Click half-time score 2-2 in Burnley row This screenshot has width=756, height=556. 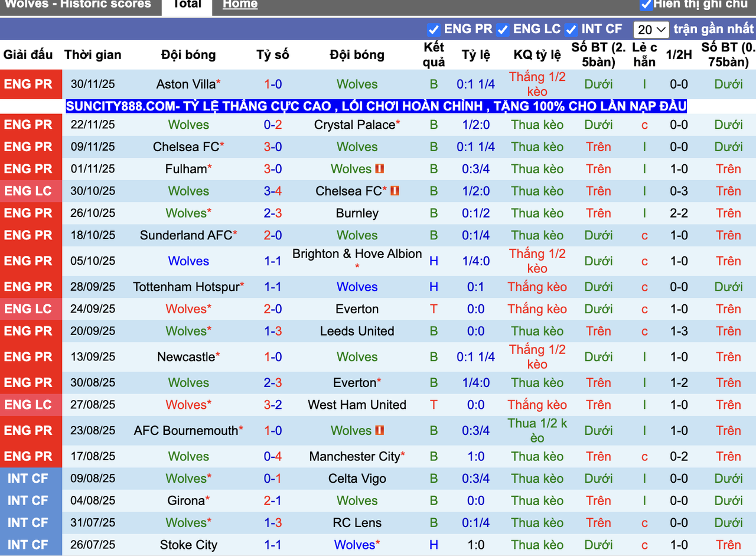coord(679,213)
